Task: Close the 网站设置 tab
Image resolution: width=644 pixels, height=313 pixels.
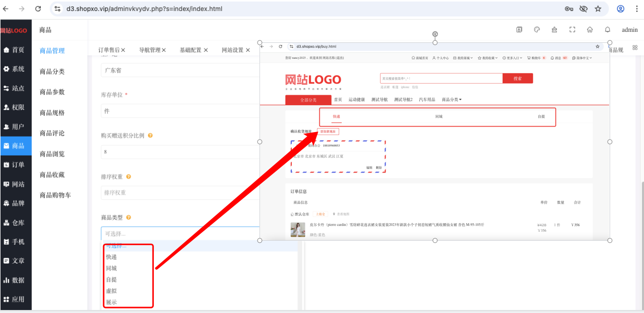Action: coord(247,50)
